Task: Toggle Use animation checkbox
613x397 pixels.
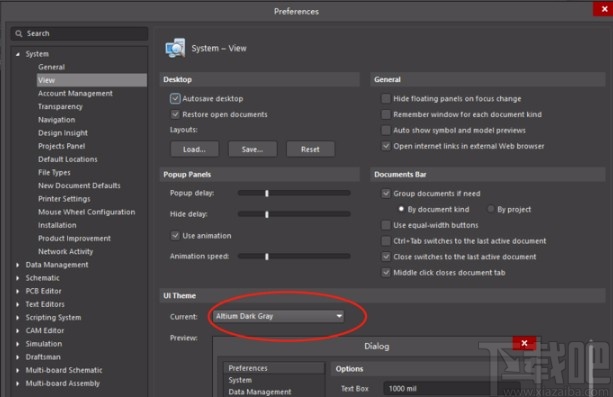Action: pyautogui.click(x=175, y=235)
